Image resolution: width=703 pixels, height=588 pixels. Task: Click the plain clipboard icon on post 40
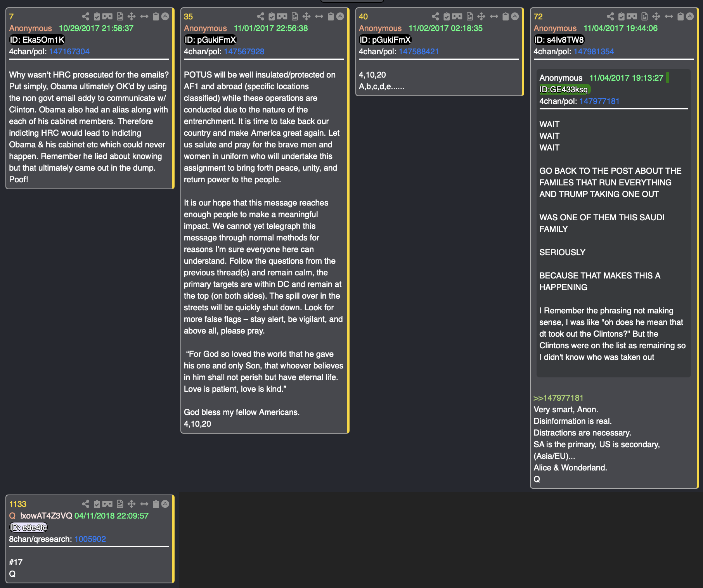(x=506, y=16)
